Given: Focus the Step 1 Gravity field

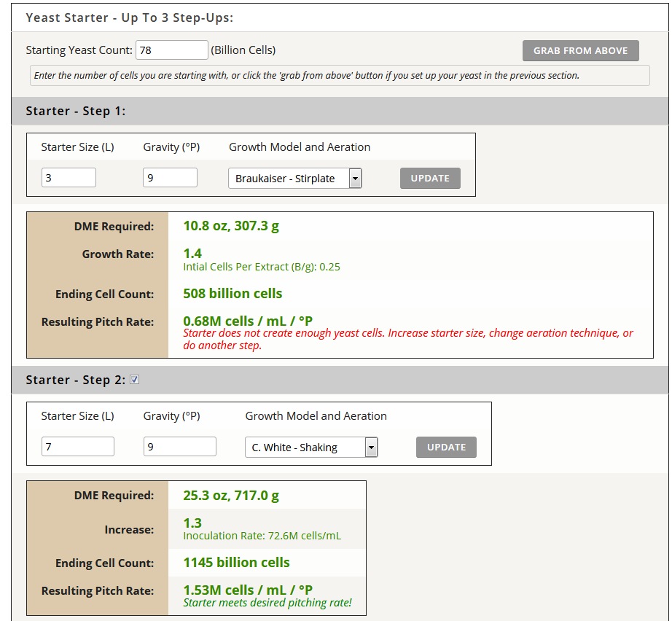Looking at the screenshot, I should (170, 178).
